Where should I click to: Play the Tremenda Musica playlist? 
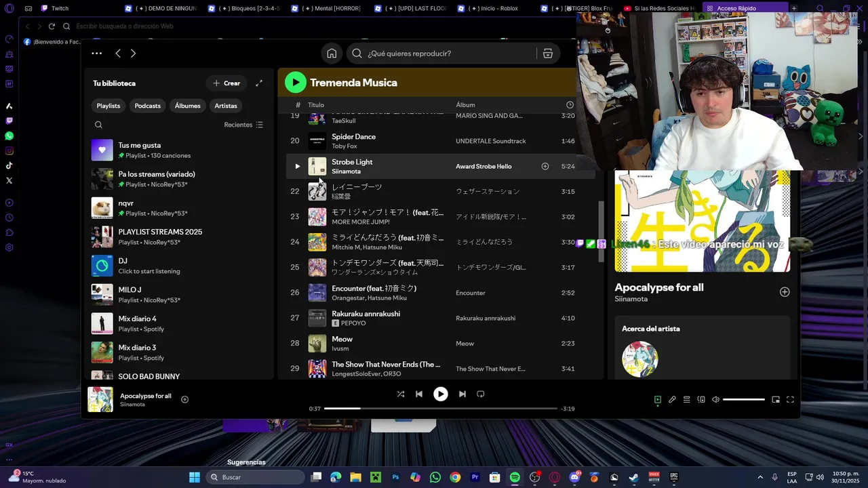pyautogui.click(x=295, y=83)
